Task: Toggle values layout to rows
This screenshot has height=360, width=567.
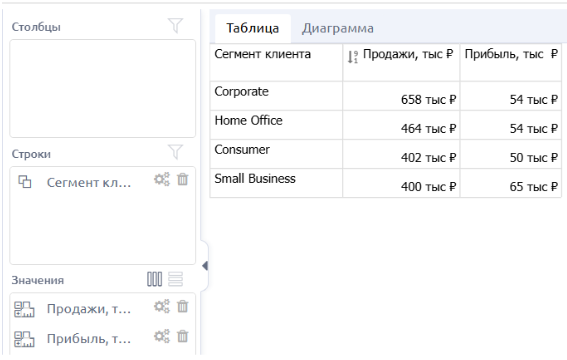Action: [175, 279]
